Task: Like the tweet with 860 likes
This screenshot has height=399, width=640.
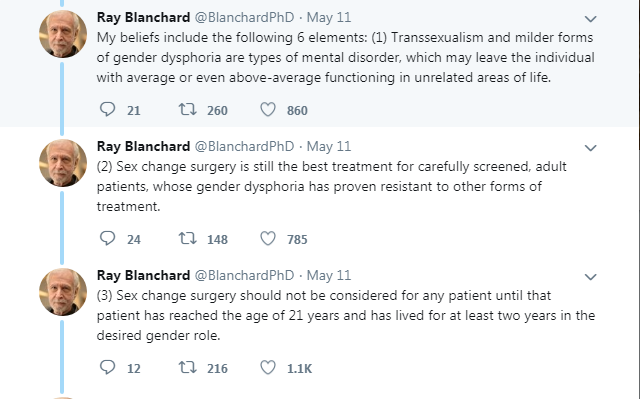Action: point(268,110)
